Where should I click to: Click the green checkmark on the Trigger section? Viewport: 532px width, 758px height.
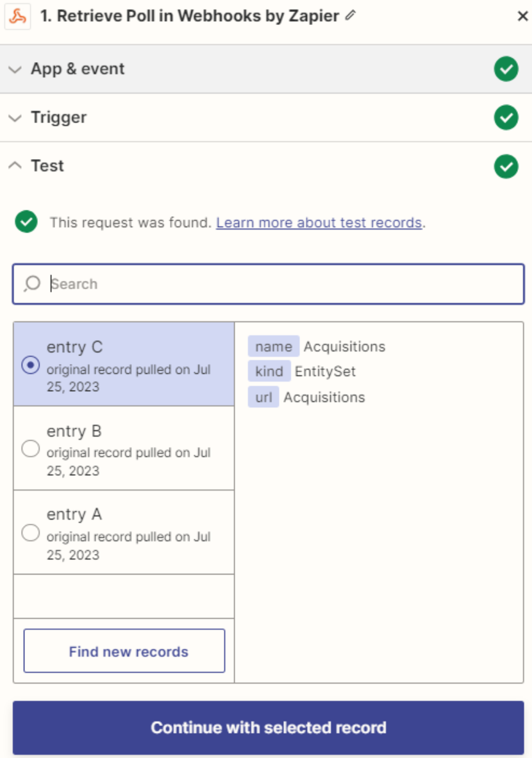[x=506, y=117]
